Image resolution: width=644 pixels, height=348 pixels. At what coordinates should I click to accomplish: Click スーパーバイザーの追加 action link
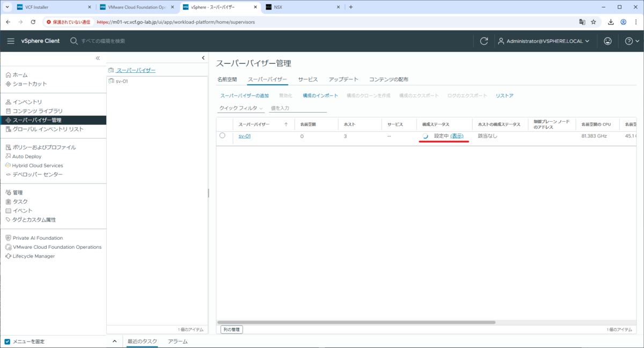click(x=245, y=95)
